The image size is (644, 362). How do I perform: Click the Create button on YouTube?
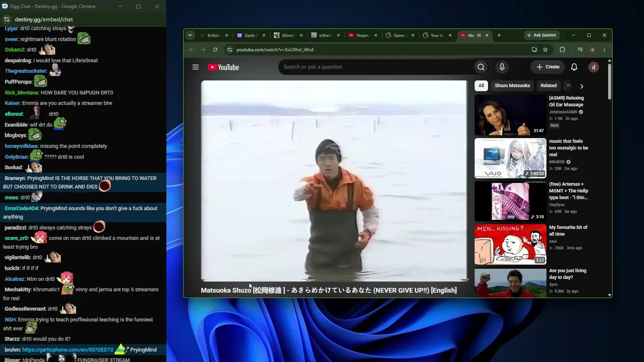coord(548,67)
